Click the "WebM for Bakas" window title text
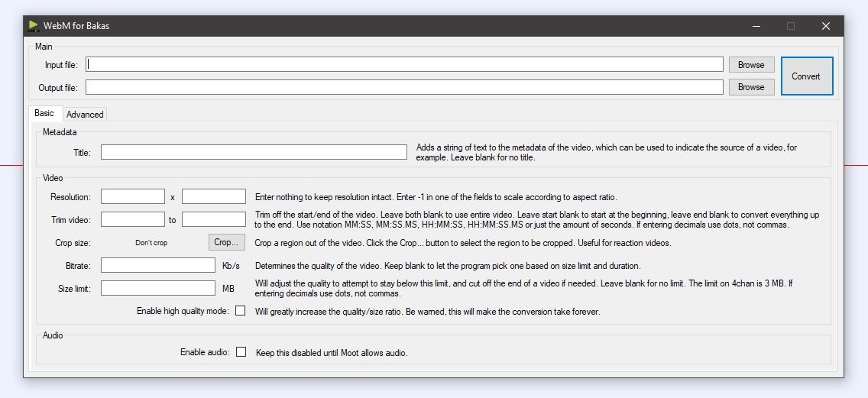Screen dimensions: 868x398 pos(76,26)
